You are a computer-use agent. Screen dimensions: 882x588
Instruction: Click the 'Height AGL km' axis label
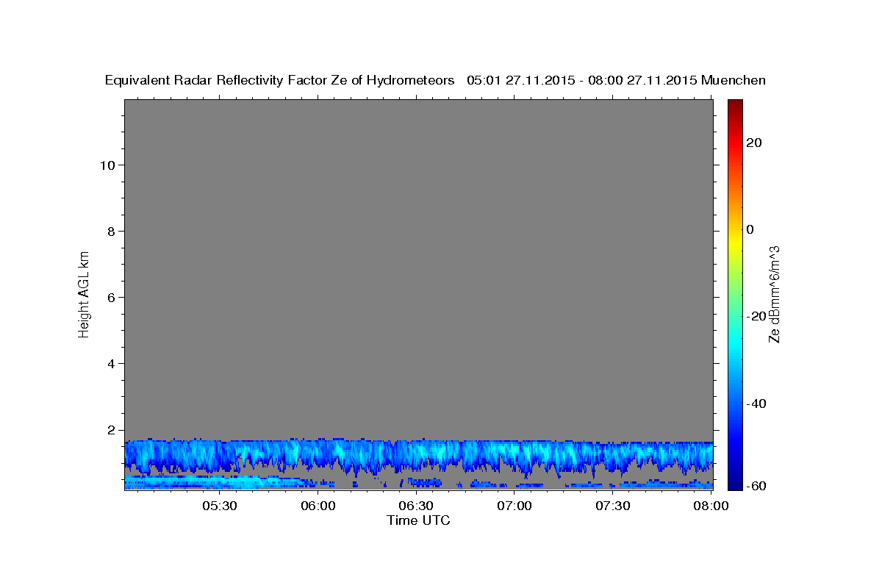pos(85,293)
